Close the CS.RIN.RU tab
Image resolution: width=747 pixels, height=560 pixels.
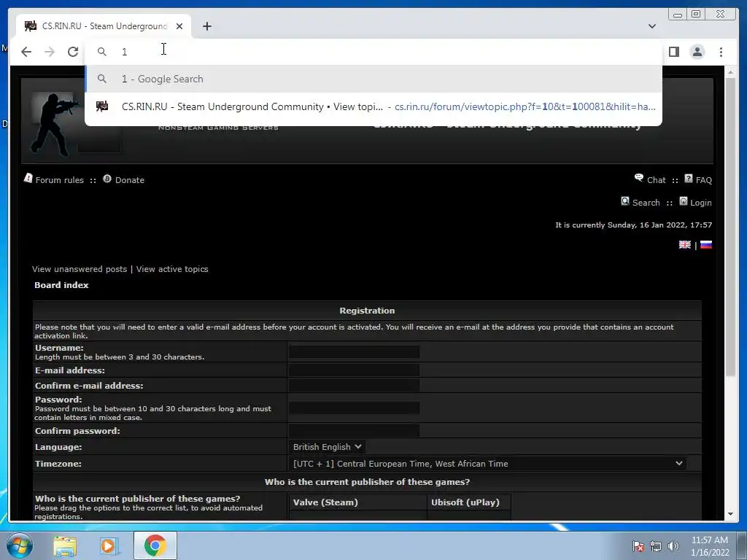[x=179, y=26]
